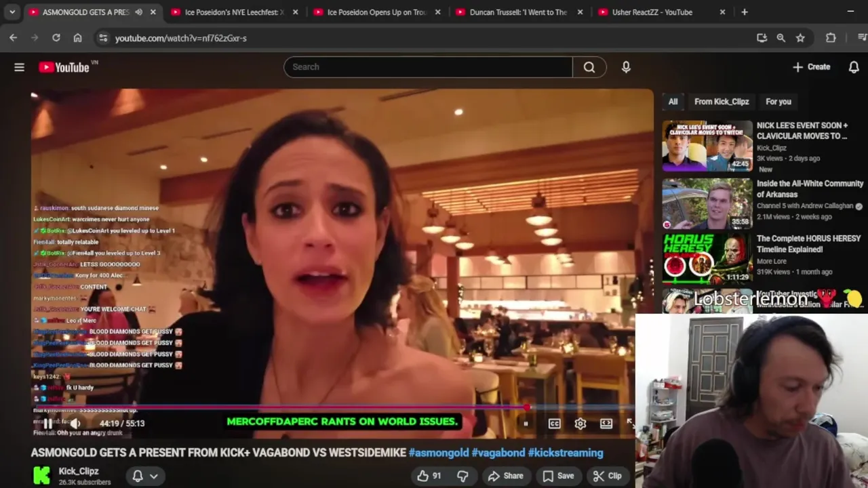Go to browser home page
This screenshot has height=488, width=868.
click(78, 38)
